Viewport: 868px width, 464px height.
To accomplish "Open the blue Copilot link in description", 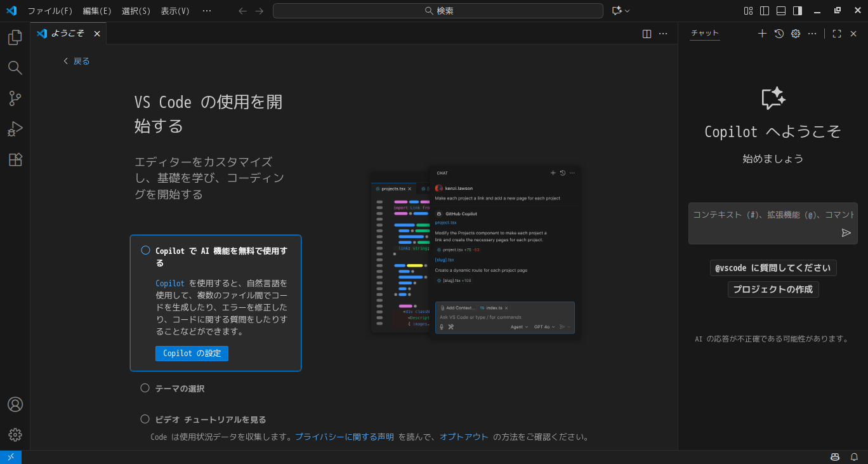I will [x=170, y=283].
